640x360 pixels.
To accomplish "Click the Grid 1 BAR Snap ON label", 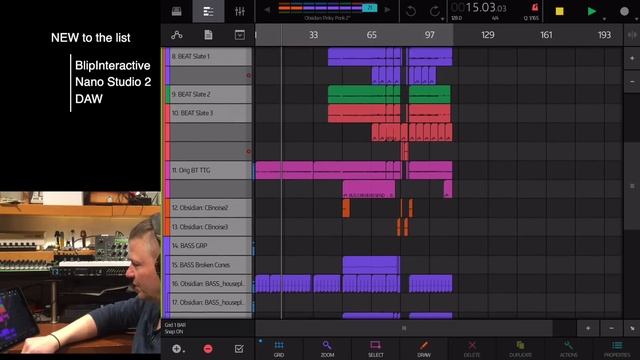I will pos(175,328).
